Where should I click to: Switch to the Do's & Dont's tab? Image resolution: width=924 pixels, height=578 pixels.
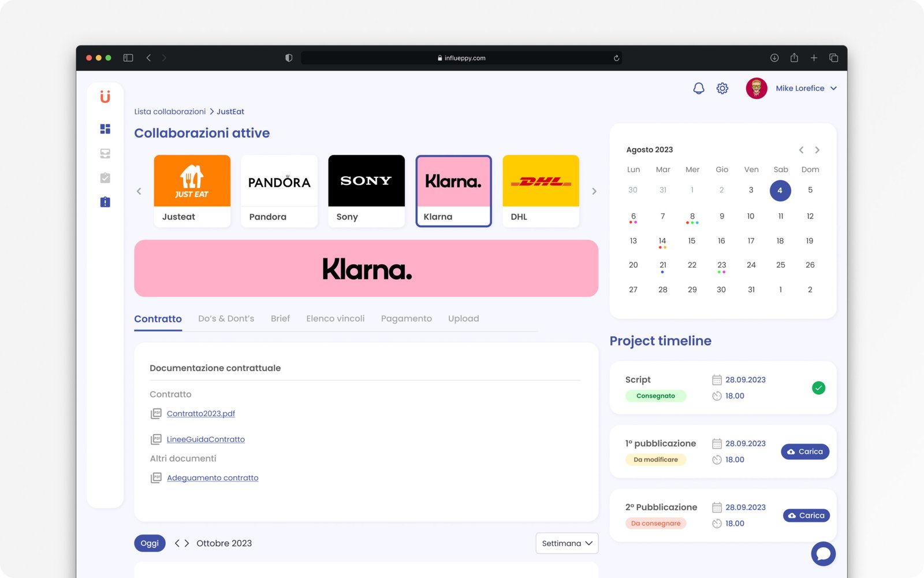pyautogui.click(x=226, y=318)
